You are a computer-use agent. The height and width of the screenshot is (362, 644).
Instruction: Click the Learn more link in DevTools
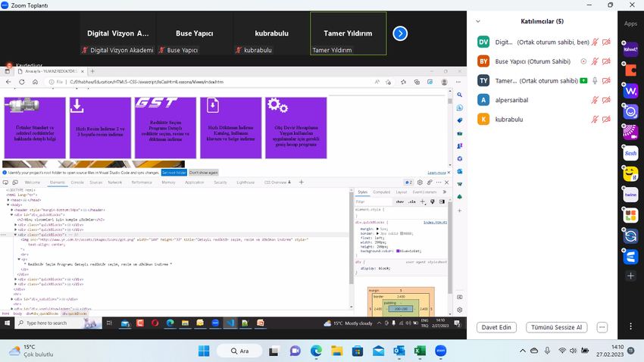(436, 173)
